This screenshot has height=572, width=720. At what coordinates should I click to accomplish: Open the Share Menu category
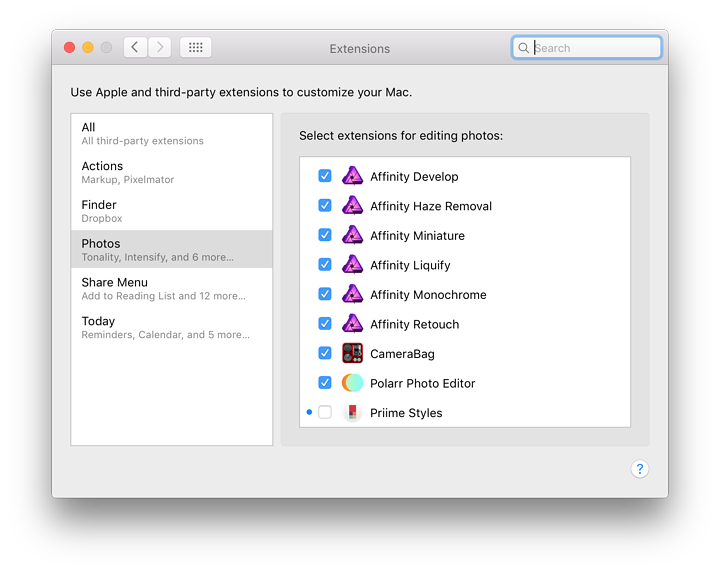pyautogui.click(x=172, y=289)
